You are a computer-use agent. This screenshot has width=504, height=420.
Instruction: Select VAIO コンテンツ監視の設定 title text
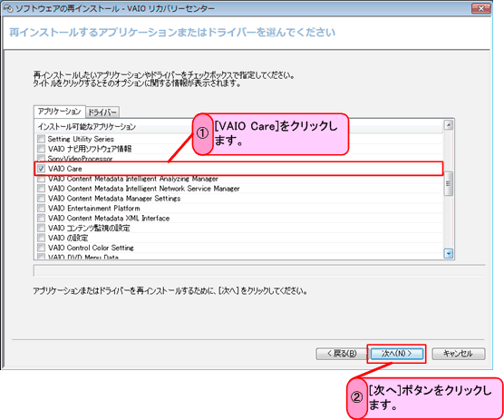[x=89, y=228]
